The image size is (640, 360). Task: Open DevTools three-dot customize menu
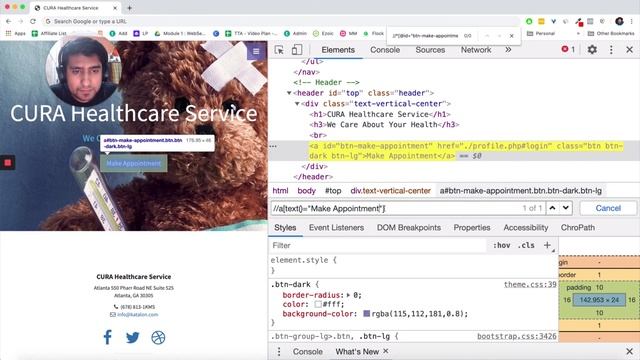coord(611,50)
